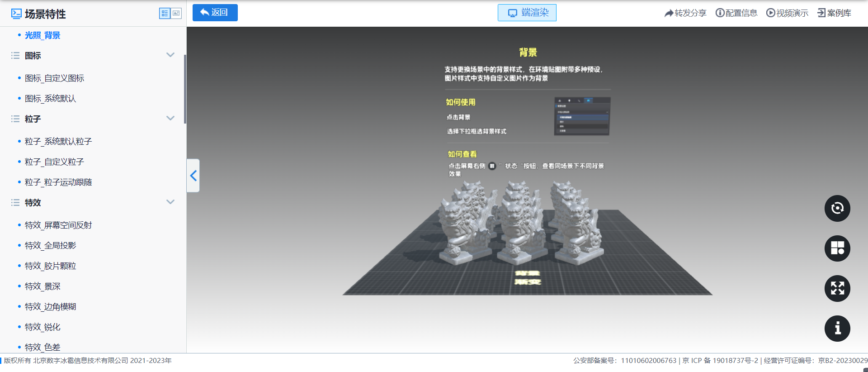Screen dimensions: 868x372
Task: Click the settings panel thumbnail in scene
Action: pos(582,116)
